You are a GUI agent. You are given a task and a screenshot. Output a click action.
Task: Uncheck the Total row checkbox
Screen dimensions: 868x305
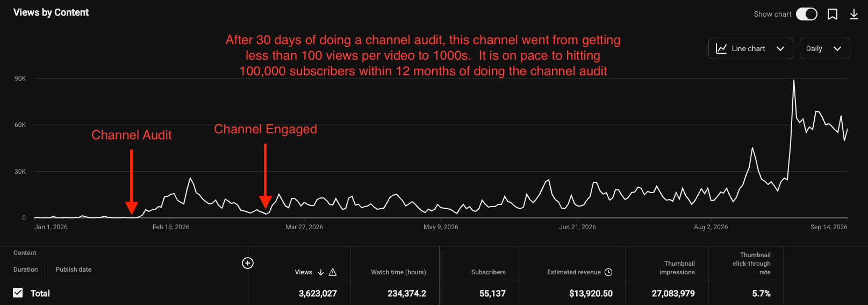coord(18,293)
